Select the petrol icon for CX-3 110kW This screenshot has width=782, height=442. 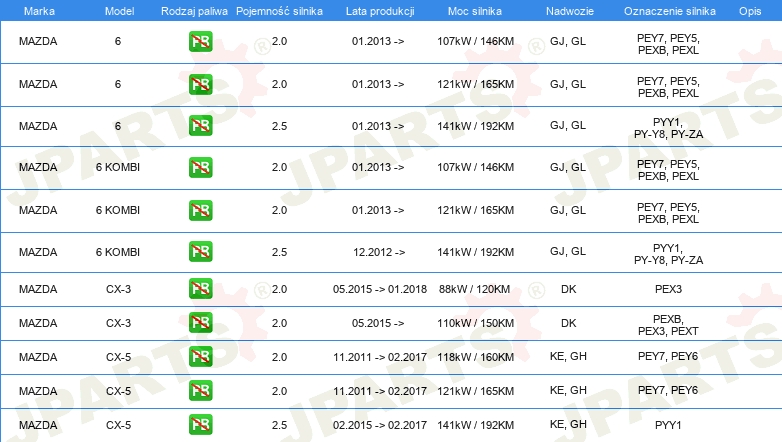click(x=200, y=323)
